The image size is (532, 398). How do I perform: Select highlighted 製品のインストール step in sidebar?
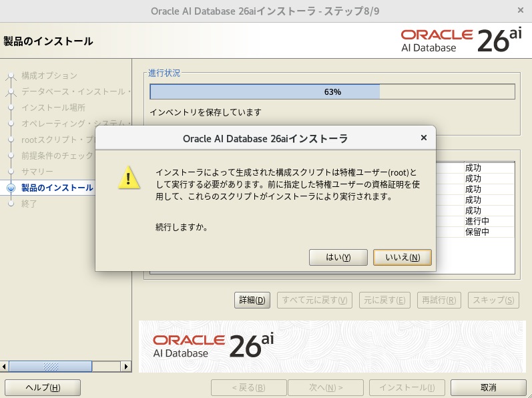[57, 188]
